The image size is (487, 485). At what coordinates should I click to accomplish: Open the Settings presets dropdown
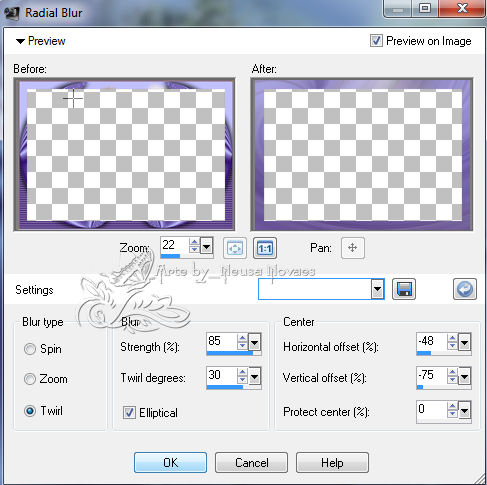(x=377, y=289)
